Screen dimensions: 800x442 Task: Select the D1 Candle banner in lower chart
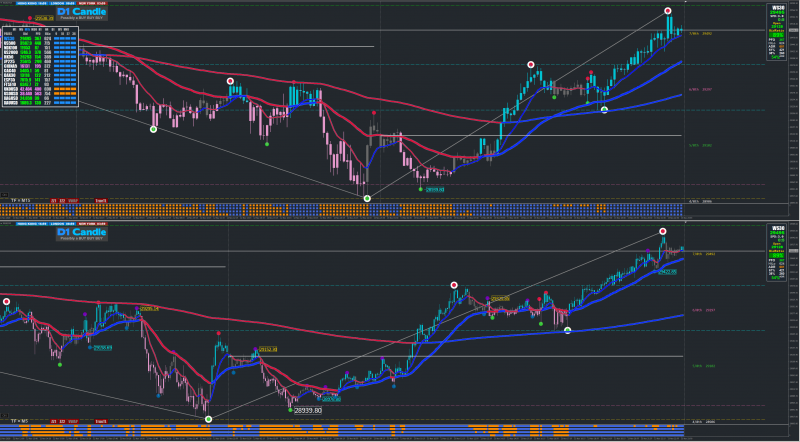coord(82,234)
